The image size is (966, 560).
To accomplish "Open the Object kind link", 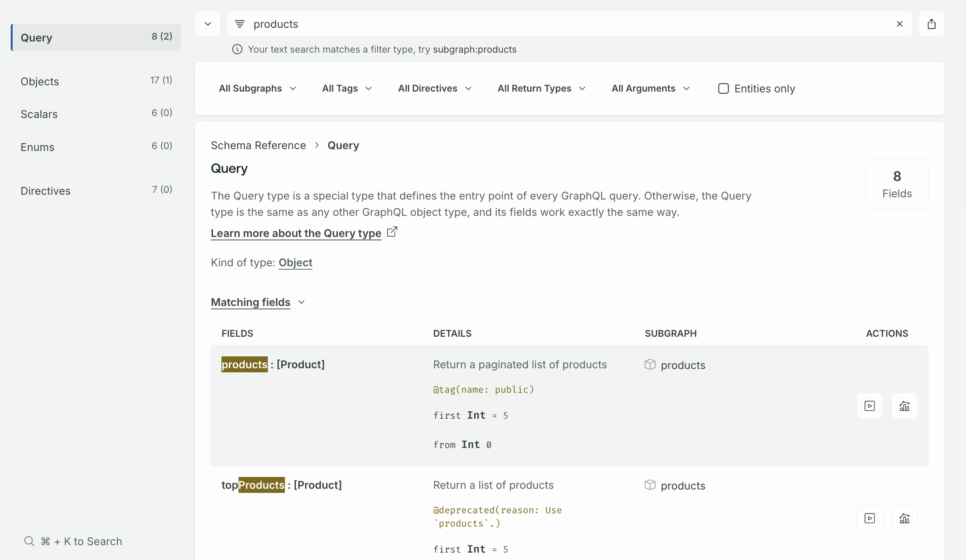I will coord(295,263).
